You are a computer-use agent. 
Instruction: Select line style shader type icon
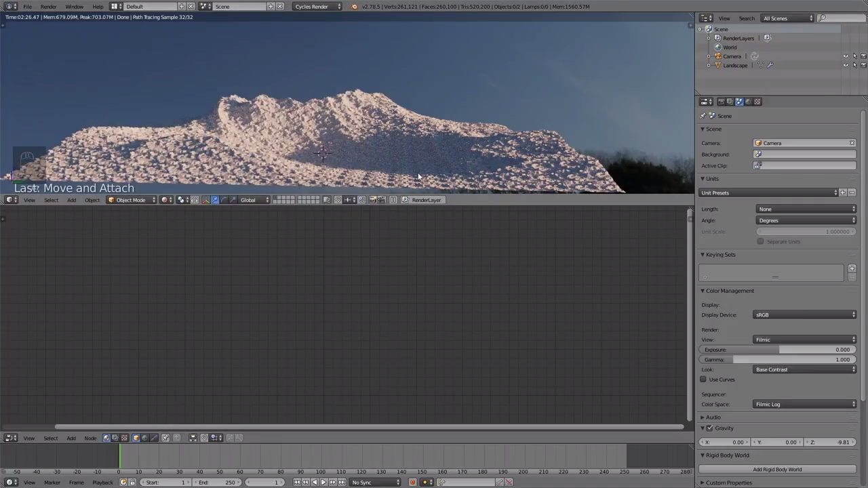tap(154, 438)
